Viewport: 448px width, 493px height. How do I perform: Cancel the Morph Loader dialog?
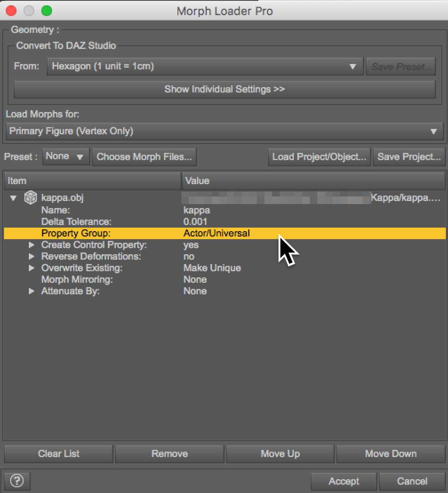(x=412, y=481)
